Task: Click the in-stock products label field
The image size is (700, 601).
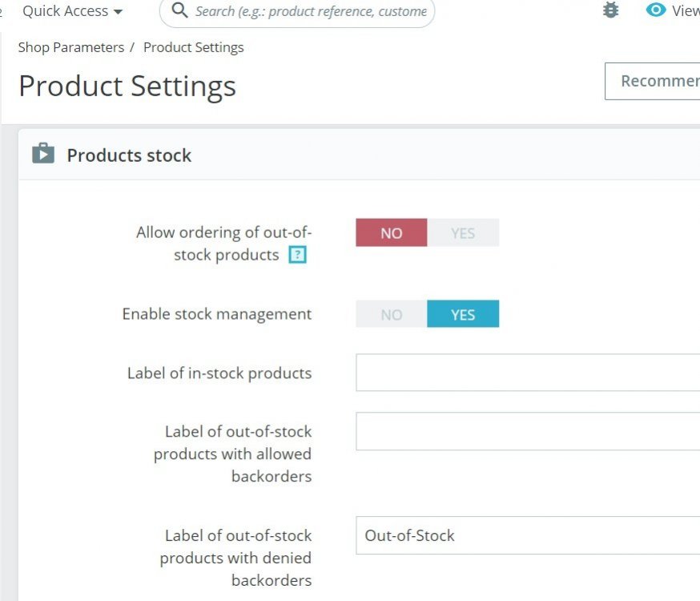Action: [x=528, y=373]
